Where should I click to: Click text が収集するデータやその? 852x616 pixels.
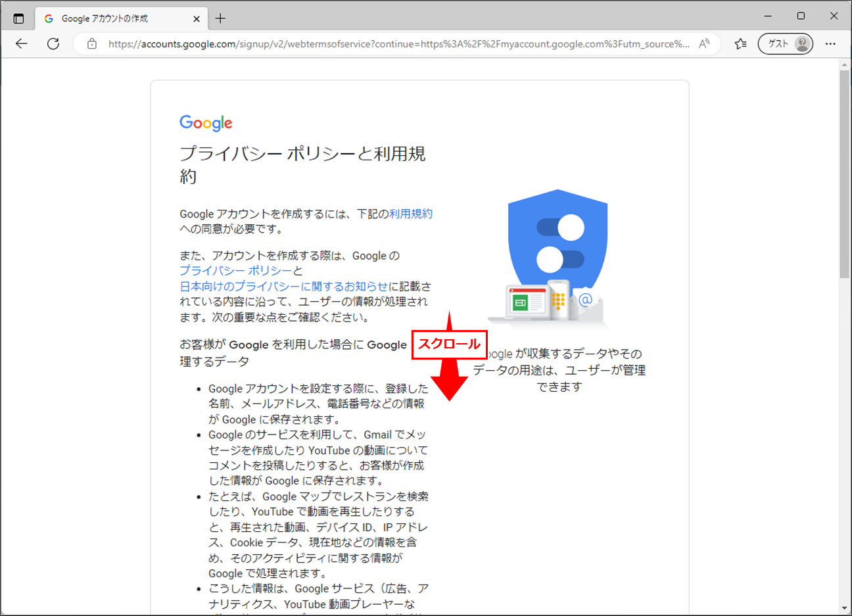tap(579, 354)
